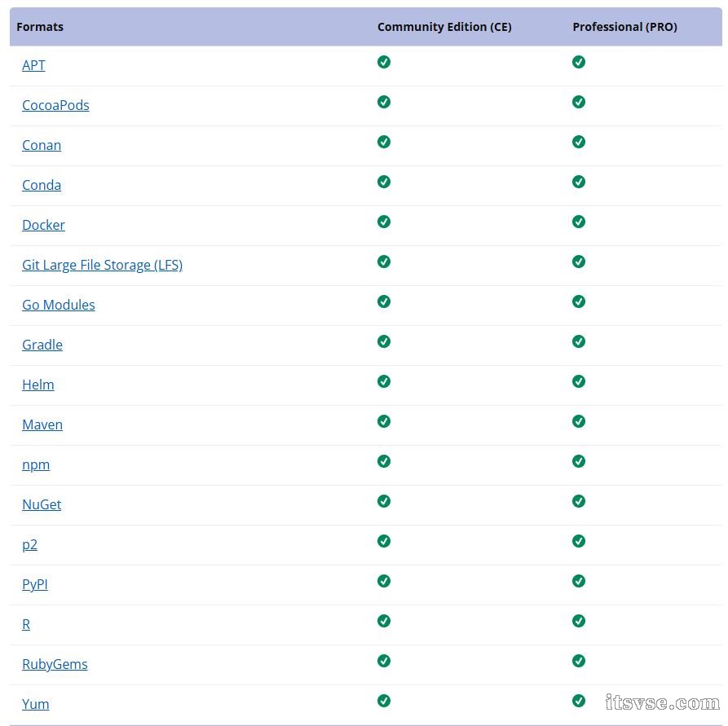Click the Professional checkmark for Maven

pyautogui.click(x=579, y=421)
